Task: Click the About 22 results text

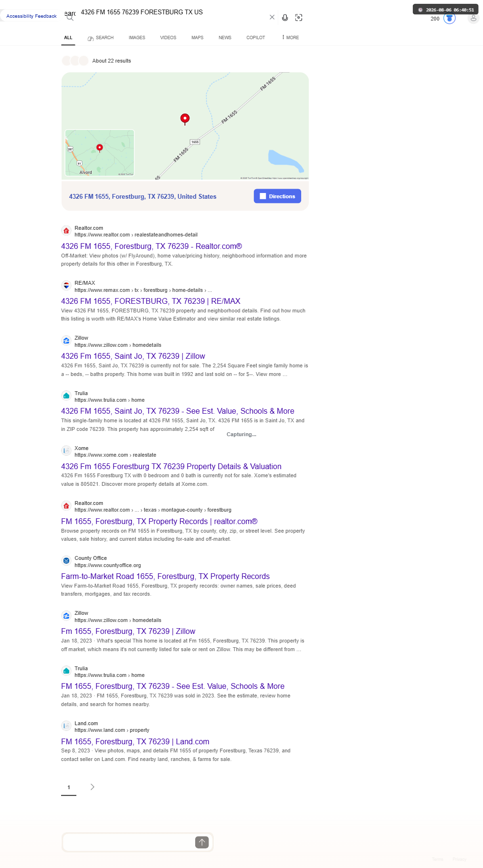Action: pos(112,61)
